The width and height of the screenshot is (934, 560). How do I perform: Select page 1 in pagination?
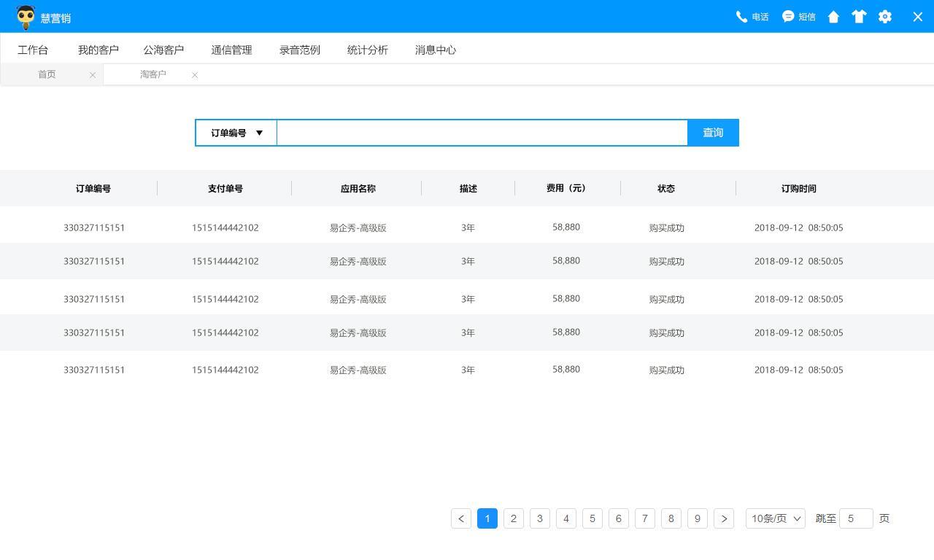pos(487,518)
